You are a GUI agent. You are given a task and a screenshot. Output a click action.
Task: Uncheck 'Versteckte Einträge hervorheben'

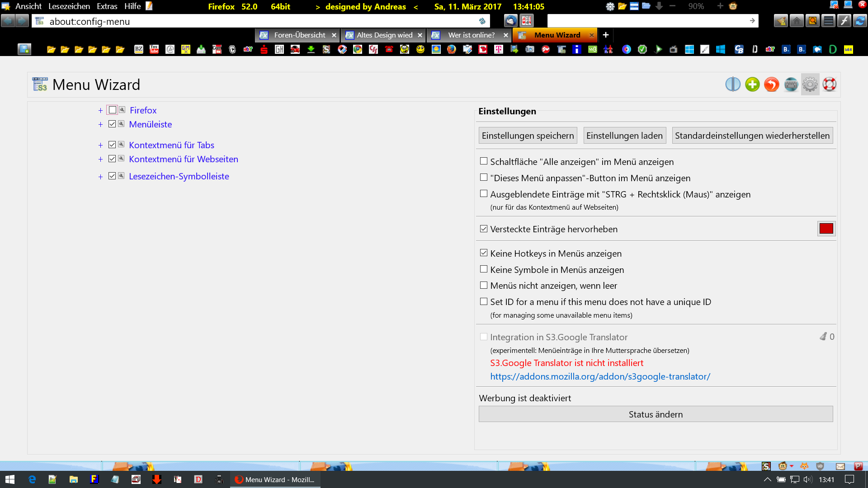[x=484, y=229]
